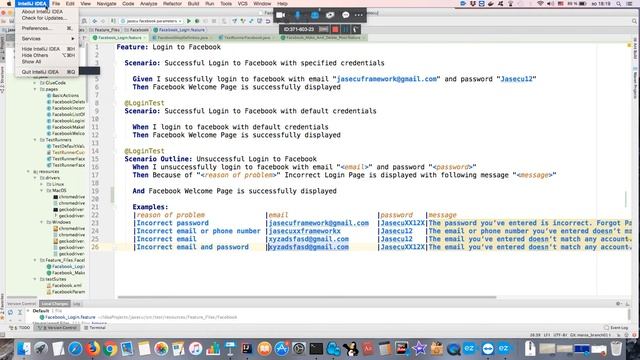Open Google Chrome from the dock
This screenshot has height=360, width=640.
[x=110, y=349]
